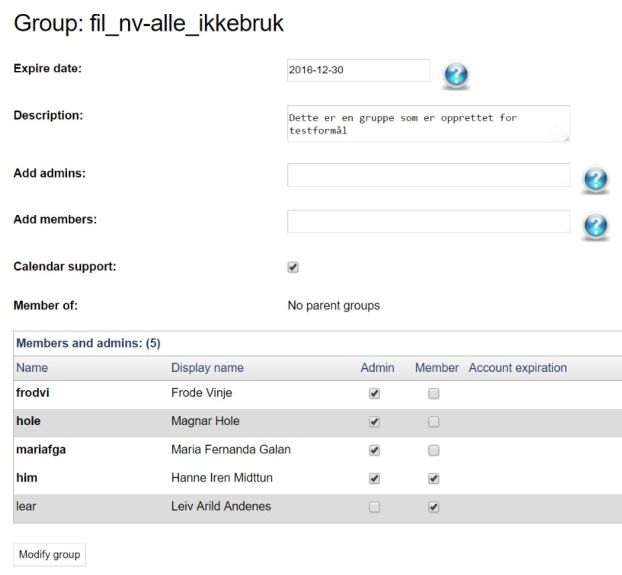Click into the Description text area
The height and width of the screenshot is (575, 622).
point(428,124)
